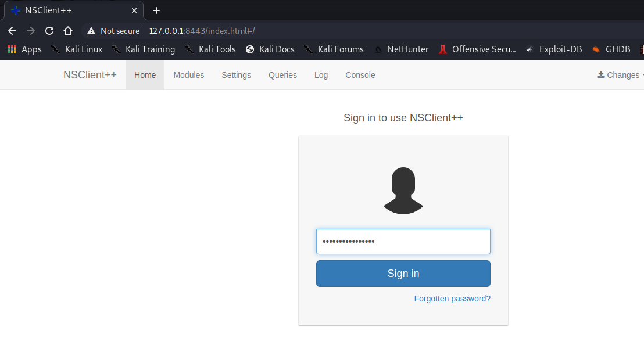Focus the password input field
The image size is (644, 345).
coord(403,242)
